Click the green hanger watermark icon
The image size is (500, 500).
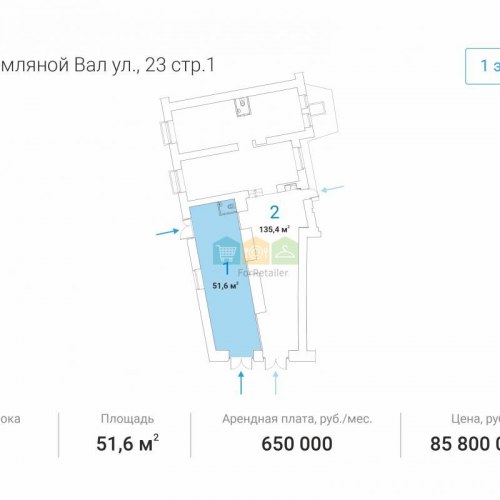[x=285, y=251]
